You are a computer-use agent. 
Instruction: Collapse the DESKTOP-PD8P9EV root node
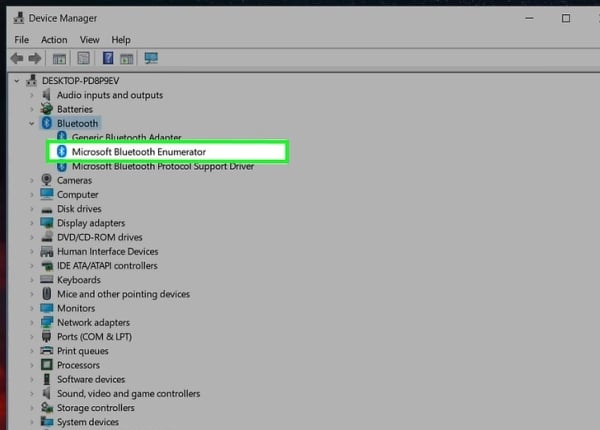(16, 81)
